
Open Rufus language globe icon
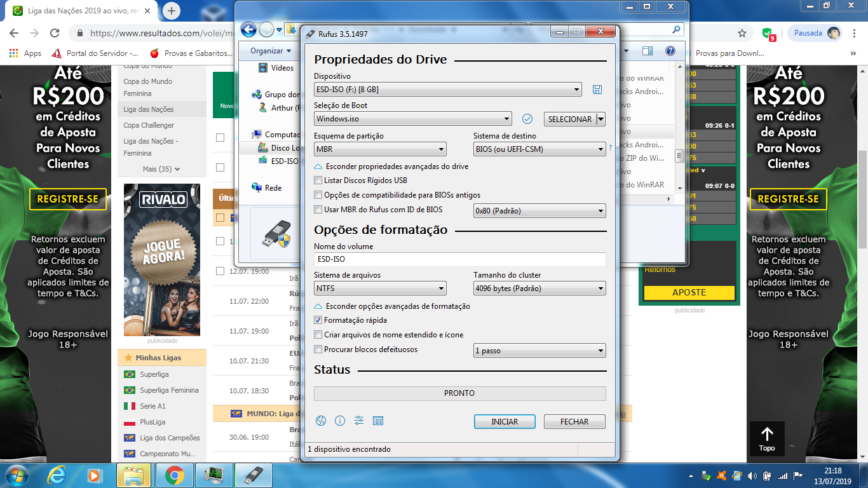[x=320, y=421]
